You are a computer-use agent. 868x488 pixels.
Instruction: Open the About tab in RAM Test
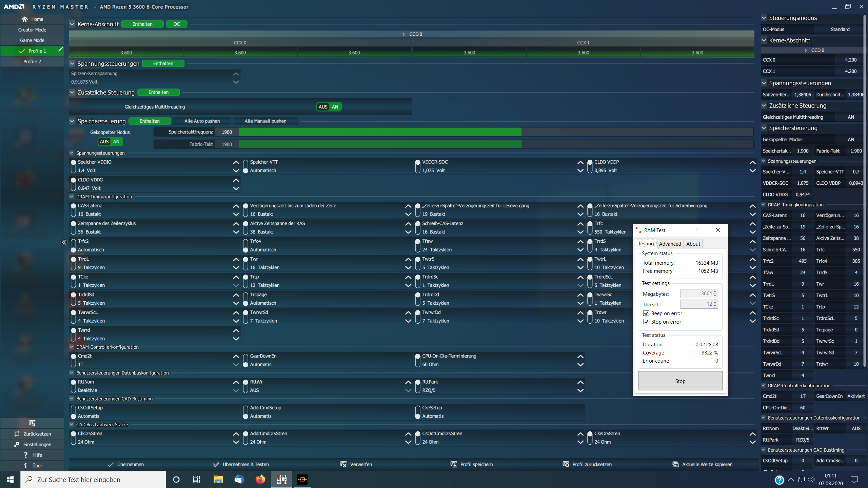pyautogui.click(x=693, y=243)
